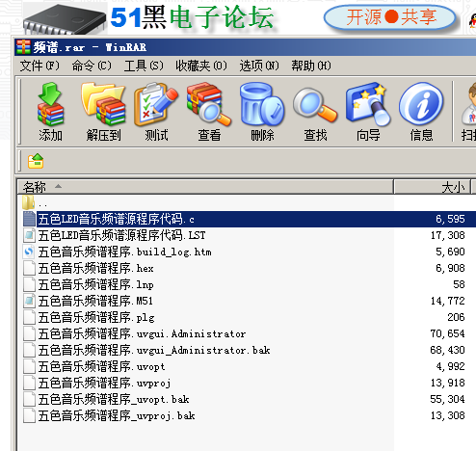Click the size value 17,308

pyautogui.click(x=448, y=235)
